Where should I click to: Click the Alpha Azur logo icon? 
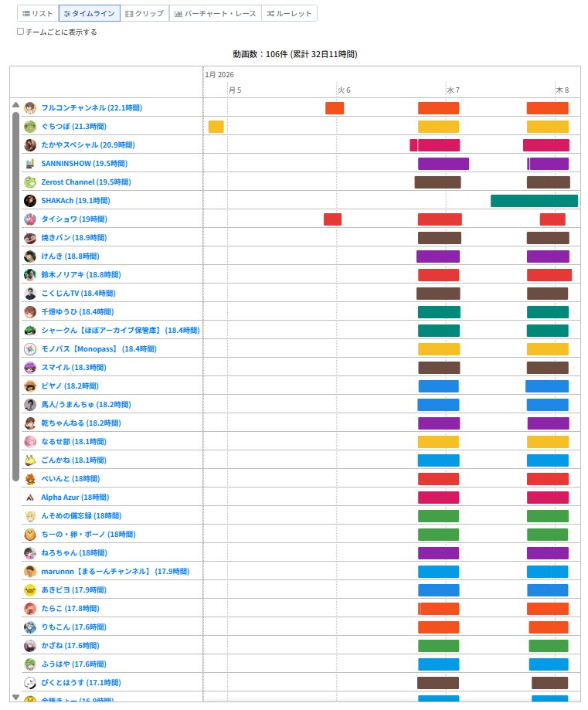click(30, 498)
